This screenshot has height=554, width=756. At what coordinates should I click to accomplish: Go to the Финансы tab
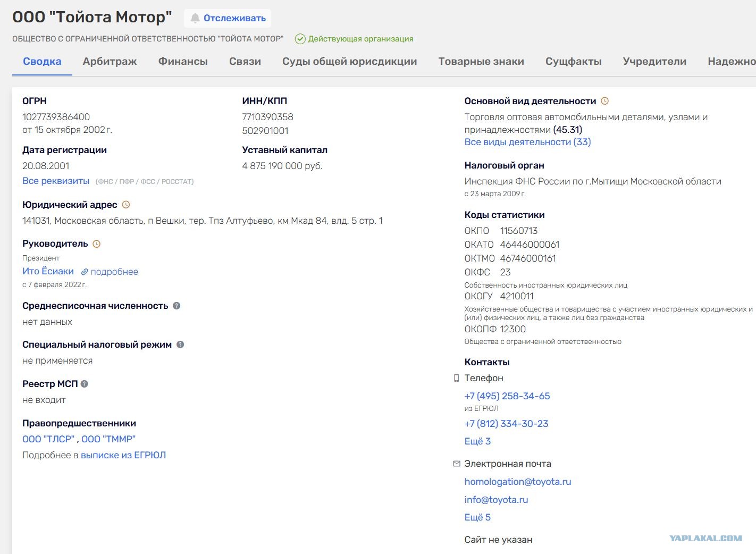[x=183, y=62]
